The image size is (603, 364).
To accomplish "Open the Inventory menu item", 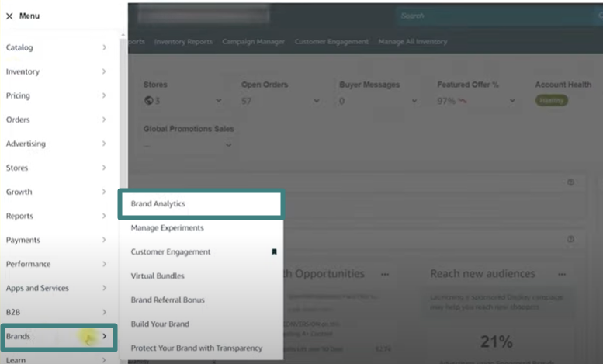I will (x=23, y=71).
